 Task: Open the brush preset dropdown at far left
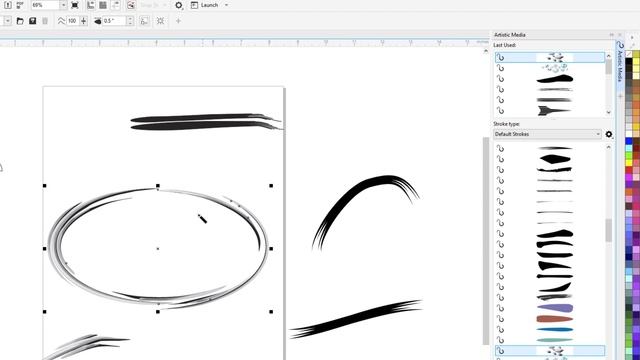(7, 21)
